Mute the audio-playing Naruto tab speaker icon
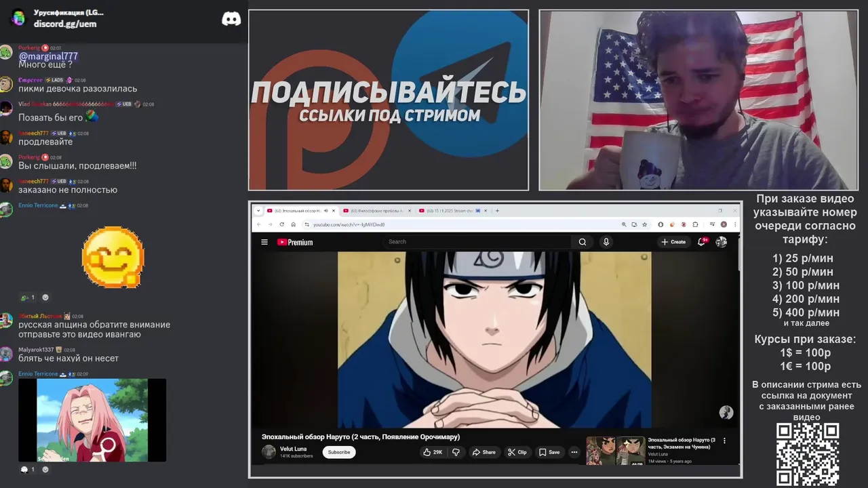Viewport: 868px width, 488px height. click(x=325, y=211)
